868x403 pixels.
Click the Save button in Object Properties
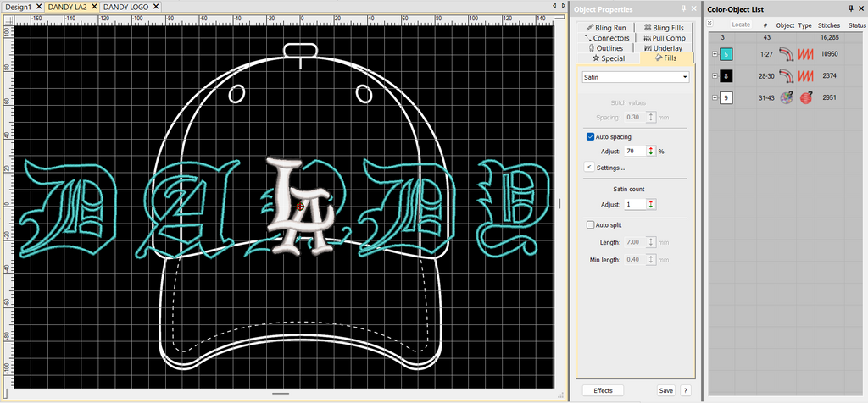(666, 390)
